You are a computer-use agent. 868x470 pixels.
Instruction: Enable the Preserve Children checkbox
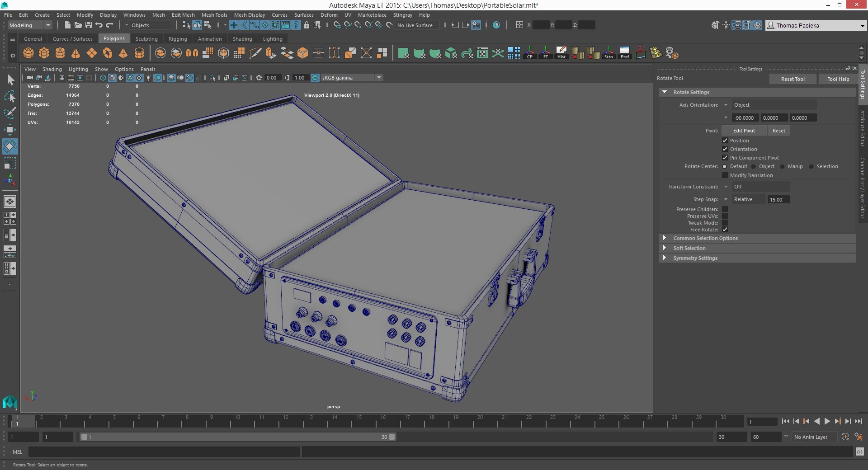click(x=725, y=209)
